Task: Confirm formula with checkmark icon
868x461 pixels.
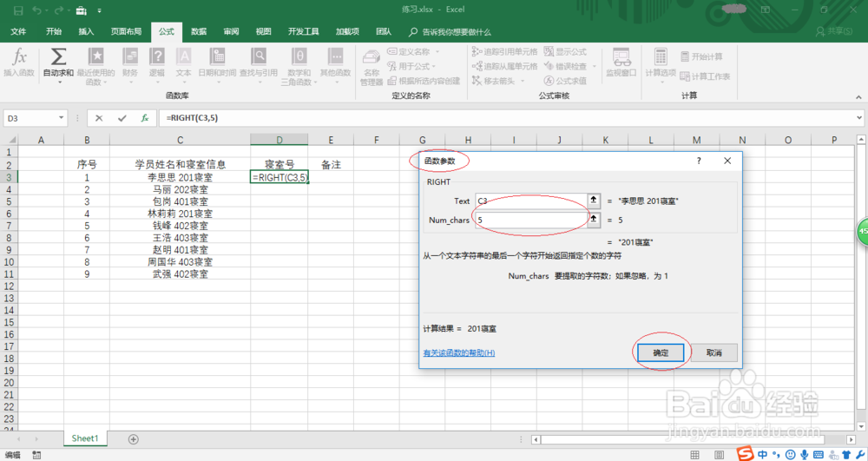Action: [x=122, y=118]
